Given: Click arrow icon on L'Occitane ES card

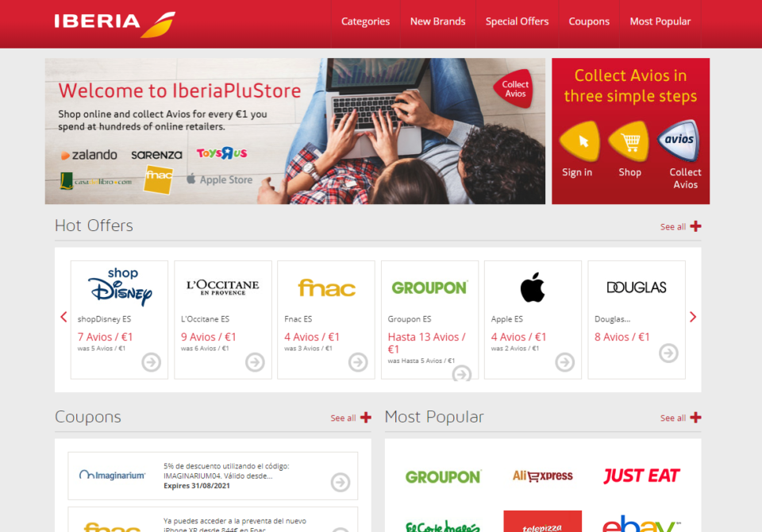Looking at the screenshot, I should click(x=255, y=362).
